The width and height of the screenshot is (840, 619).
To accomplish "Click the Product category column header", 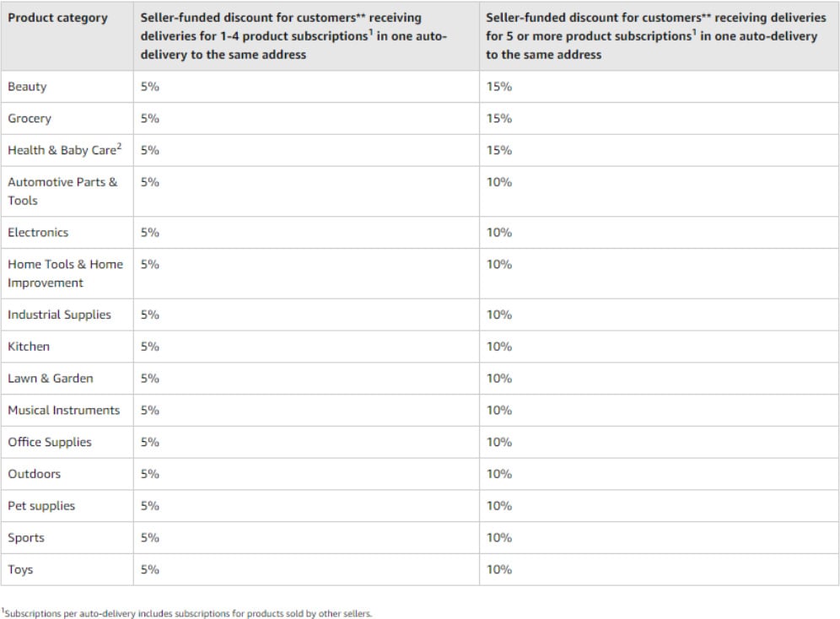I will point(57,18).
